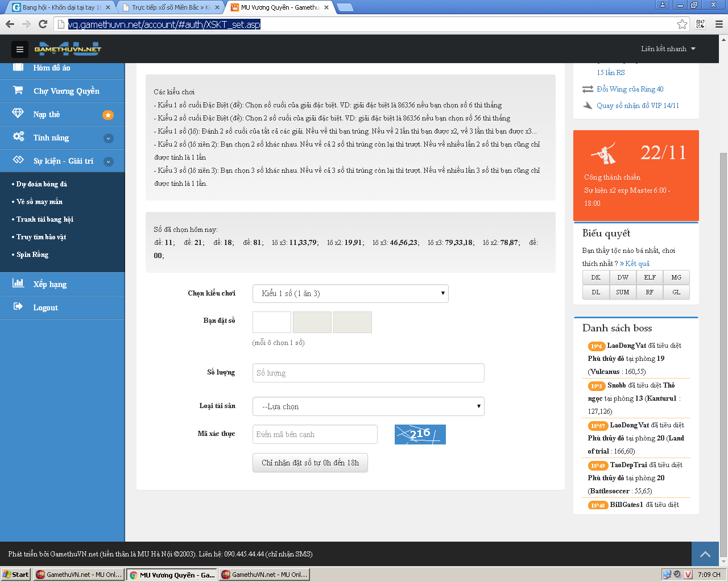Click the bar chart icon for Xếp hạng
Image resolution: width=728 pixels, height=582 pixels.
point(18,283)
